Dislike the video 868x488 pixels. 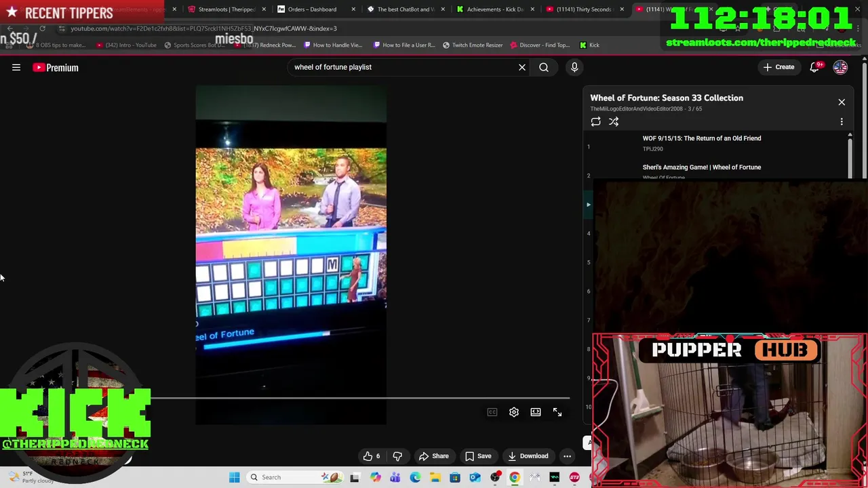pyautogui.click(x=397, y=456)
